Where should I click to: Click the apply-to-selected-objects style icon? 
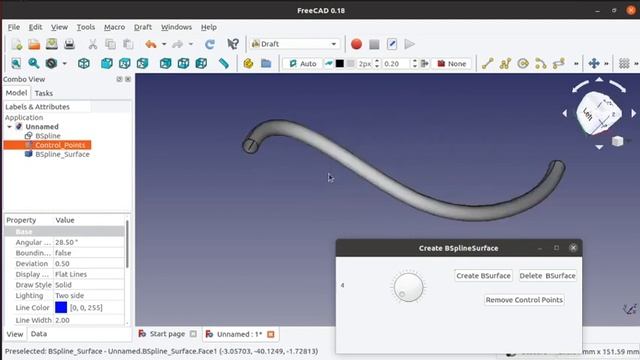pyautogui.click(x=425, y=64)
